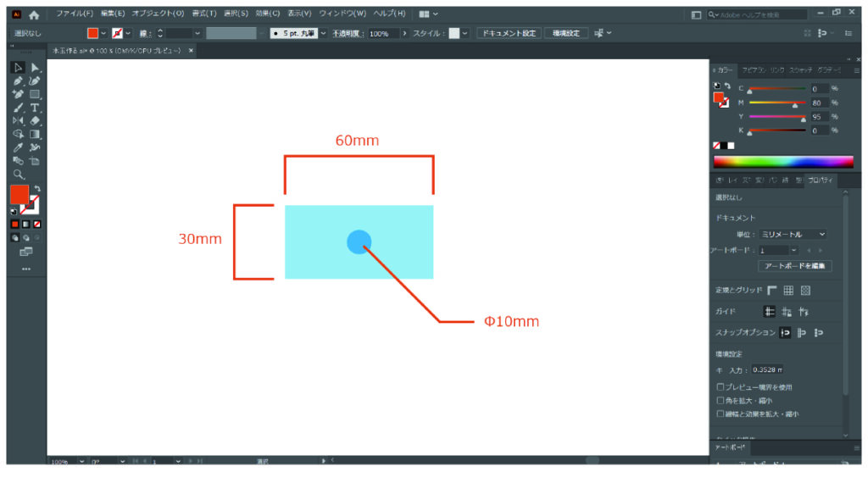Open the 効果(C) menu
Viewport: 868px width, 494px height.
(x=267, y=14)
